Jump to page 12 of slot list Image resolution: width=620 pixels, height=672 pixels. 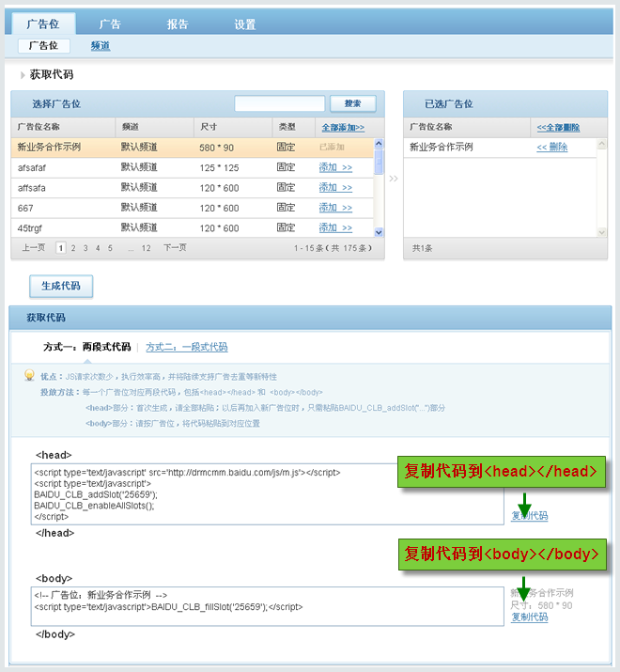[147, 248]
